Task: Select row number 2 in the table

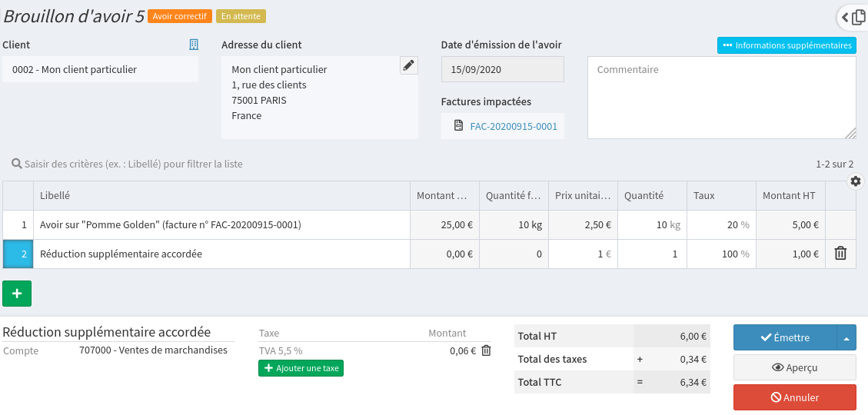Action: [18, 254]
